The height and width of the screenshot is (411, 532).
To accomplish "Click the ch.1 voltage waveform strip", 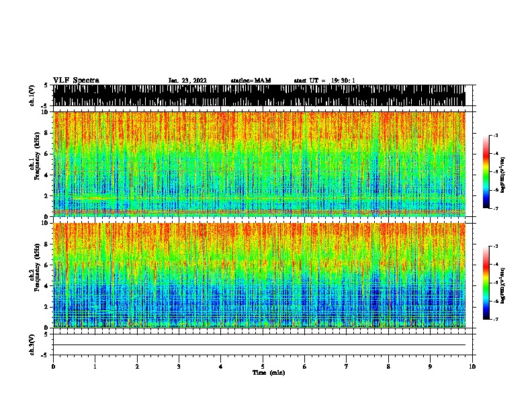I will (259, 95).
